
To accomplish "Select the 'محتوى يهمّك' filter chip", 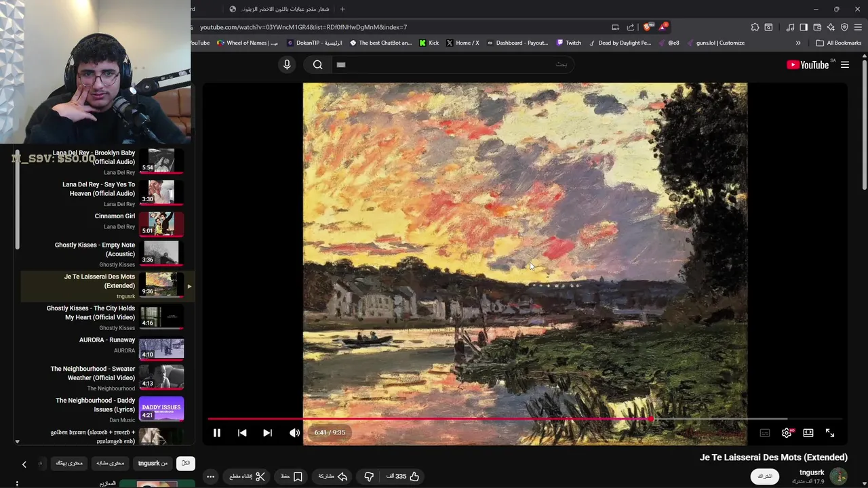I will pyautogui.click(x=68, y=463).
